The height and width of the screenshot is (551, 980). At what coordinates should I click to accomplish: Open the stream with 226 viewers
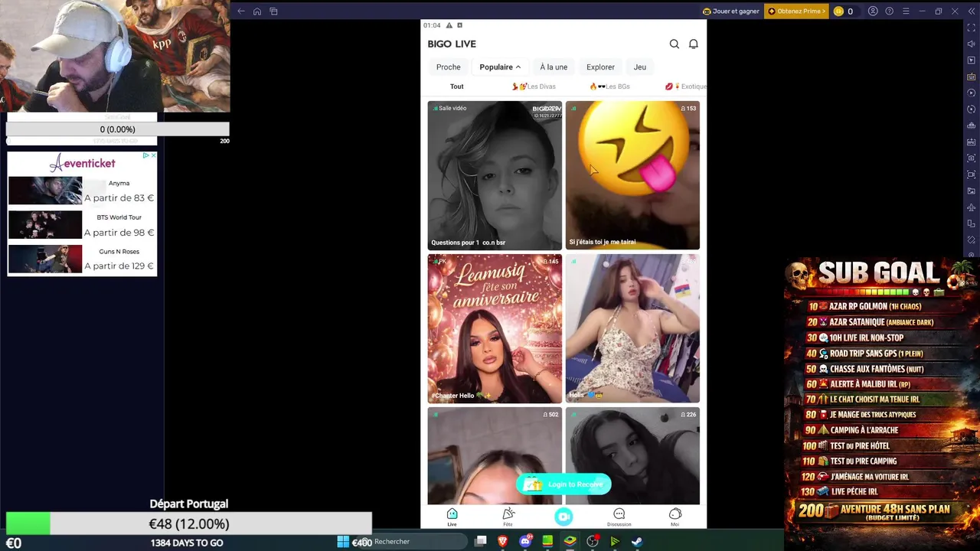632,456
